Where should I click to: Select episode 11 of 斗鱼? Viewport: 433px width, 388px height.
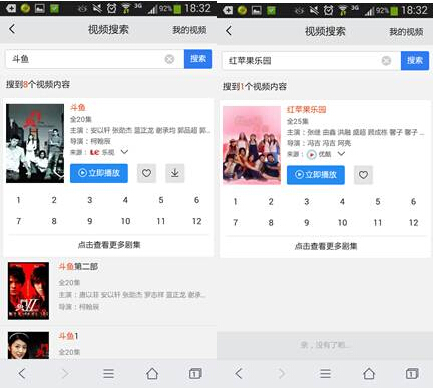point(161,221)
